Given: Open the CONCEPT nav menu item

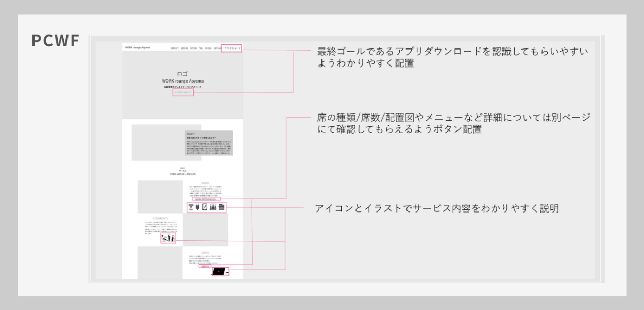Looking at the screenshot, I should [174, 48].
